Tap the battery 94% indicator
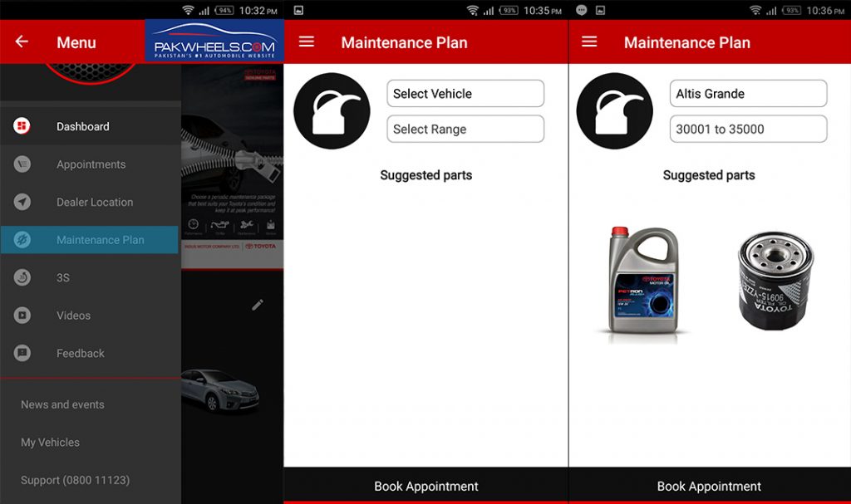 224,10
